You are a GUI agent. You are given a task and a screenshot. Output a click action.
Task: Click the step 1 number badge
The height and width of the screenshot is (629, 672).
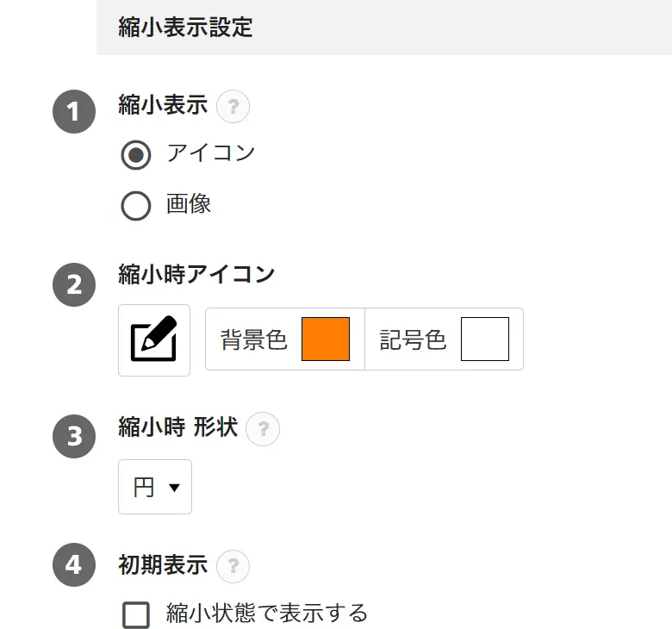click(x=74, y=111)
